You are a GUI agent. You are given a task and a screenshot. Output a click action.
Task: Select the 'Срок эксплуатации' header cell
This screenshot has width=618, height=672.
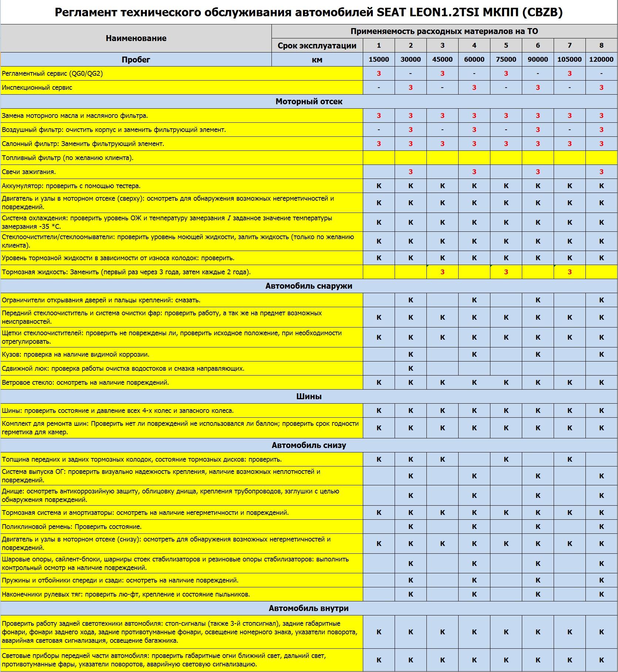[317, 45]
